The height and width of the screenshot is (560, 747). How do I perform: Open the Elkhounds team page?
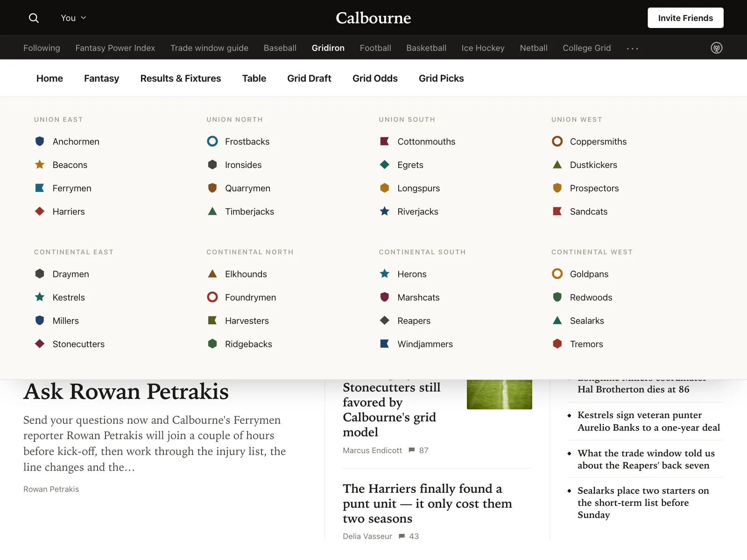[x=246, y=274]
